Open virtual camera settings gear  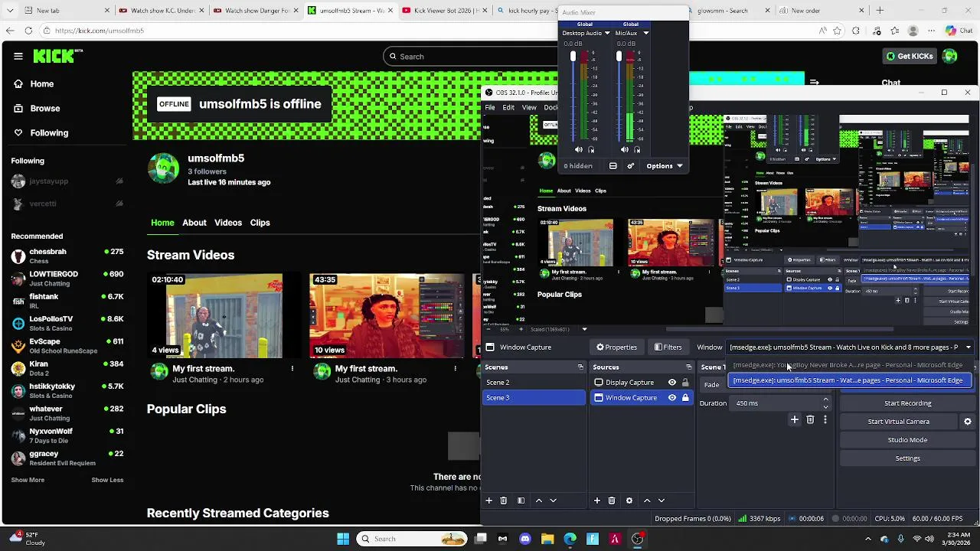point(968,422)
